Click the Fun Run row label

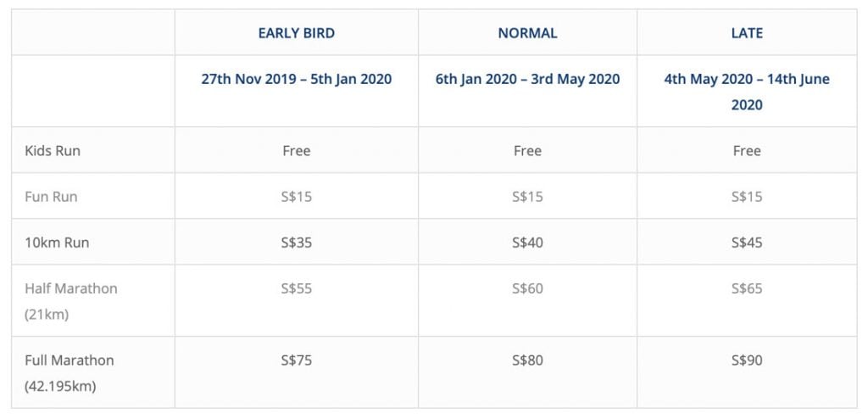[x=51, y=197]
